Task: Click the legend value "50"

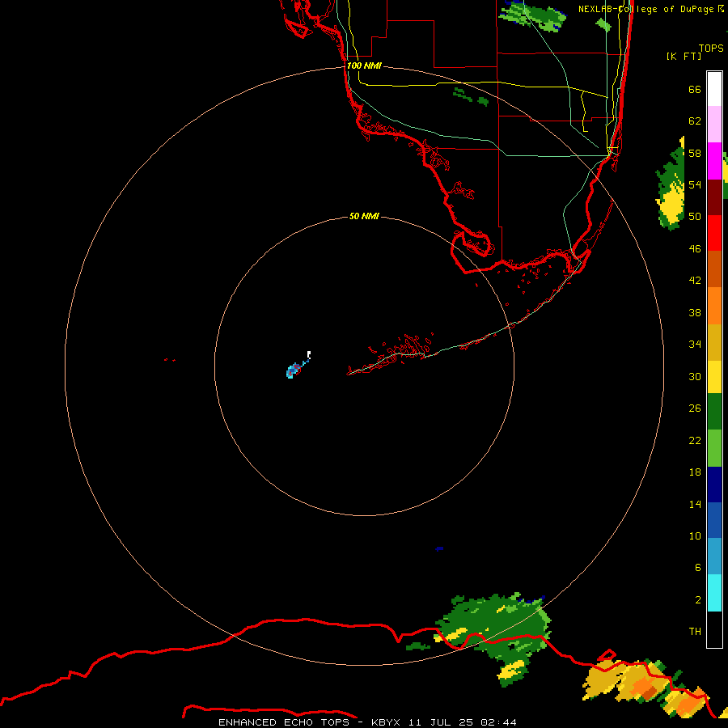Action: point(695,216)
